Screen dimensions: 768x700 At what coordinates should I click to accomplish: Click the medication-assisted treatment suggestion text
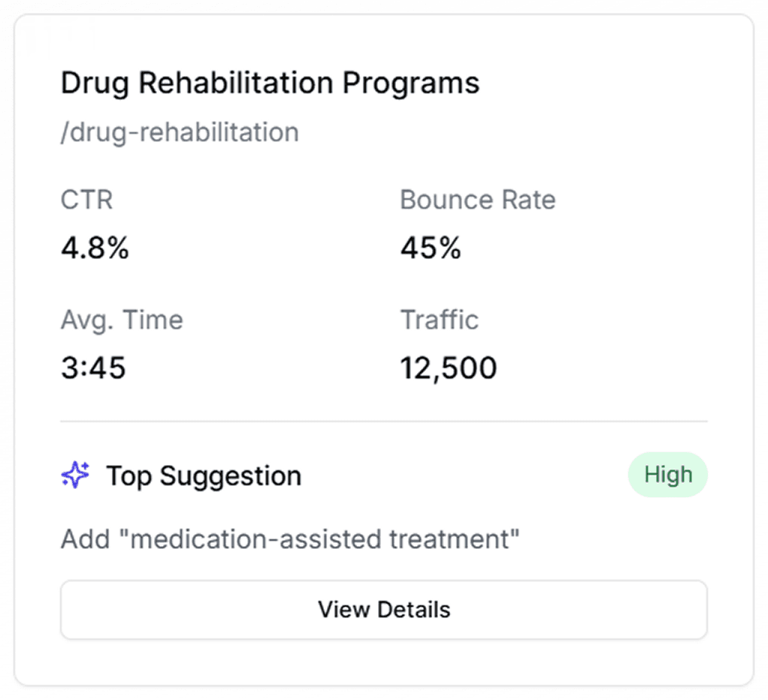click(x=323, y=539)
